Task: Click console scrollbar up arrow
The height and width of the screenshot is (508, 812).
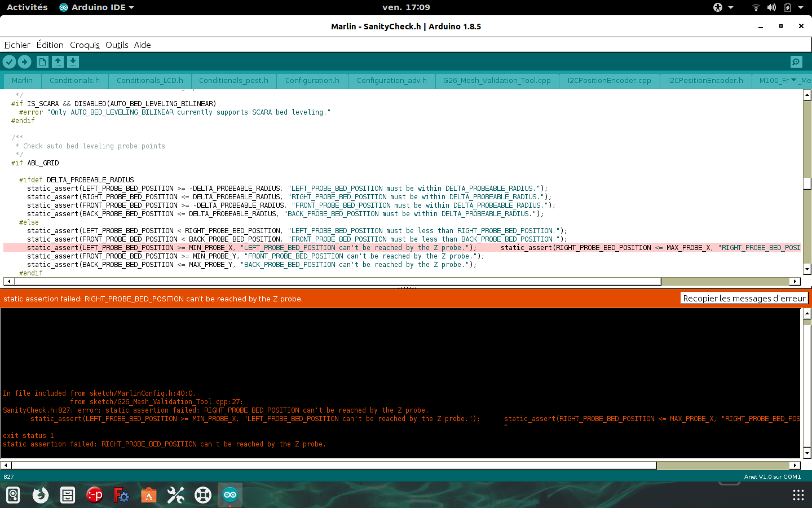Action: click(807, 313)
